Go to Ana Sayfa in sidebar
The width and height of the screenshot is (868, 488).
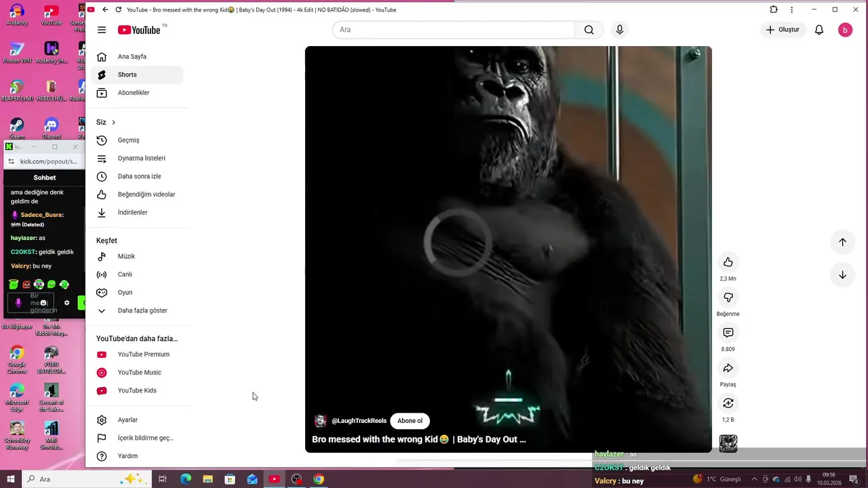pos(137,57)
